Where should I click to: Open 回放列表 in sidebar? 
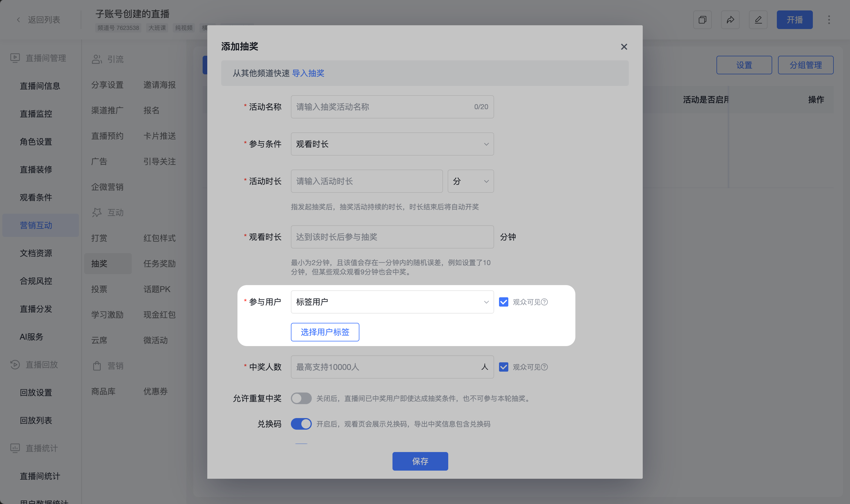coord(36,420)
